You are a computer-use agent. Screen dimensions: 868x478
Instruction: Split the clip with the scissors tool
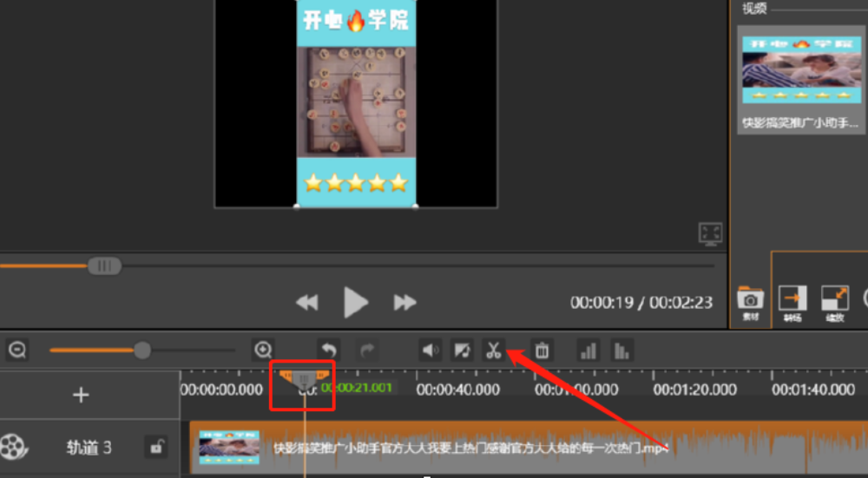tap(493, 350)
